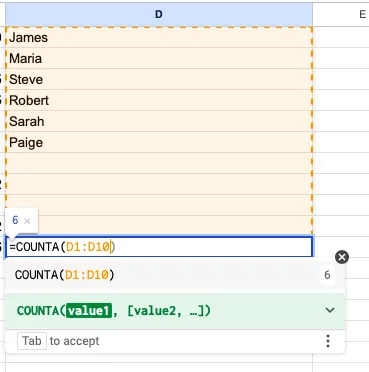Click the highlighted value1 argument label
This screenshot has height=372, width=369.
(89, 311)
